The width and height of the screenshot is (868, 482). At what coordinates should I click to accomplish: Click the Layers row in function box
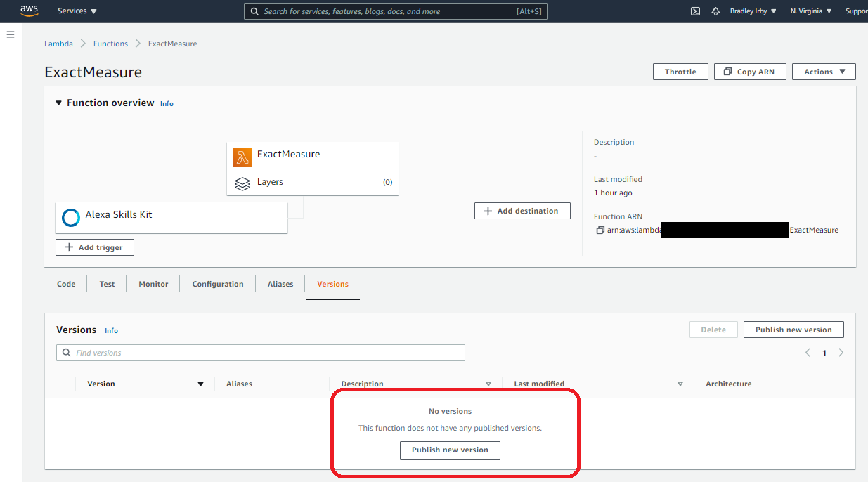(x=313, y=182)
